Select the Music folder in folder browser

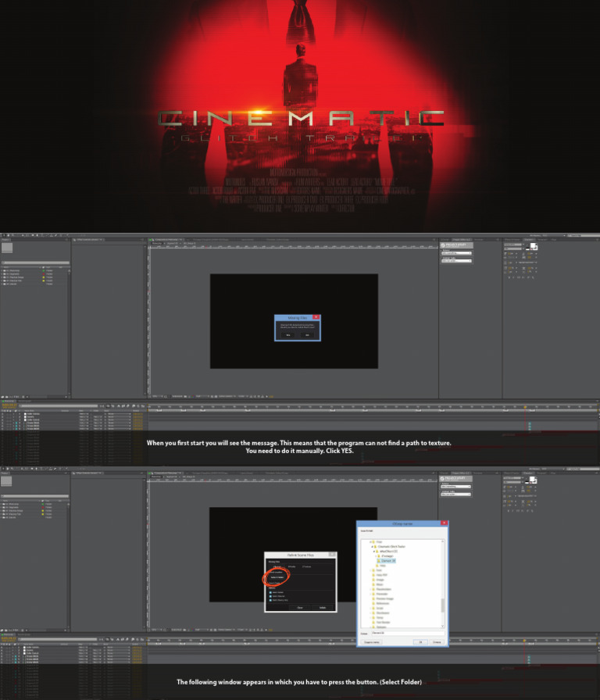[378, 584]
